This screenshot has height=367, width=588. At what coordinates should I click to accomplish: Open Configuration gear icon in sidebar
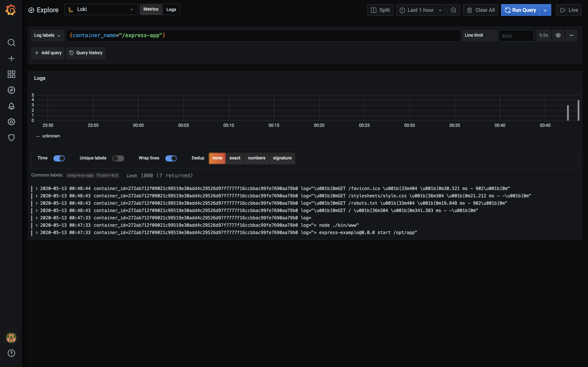click(11, 122)
